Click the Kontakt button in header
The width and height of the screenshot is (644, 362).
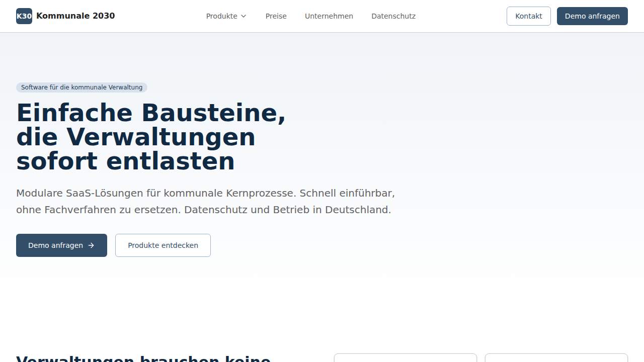click(529, 16)
